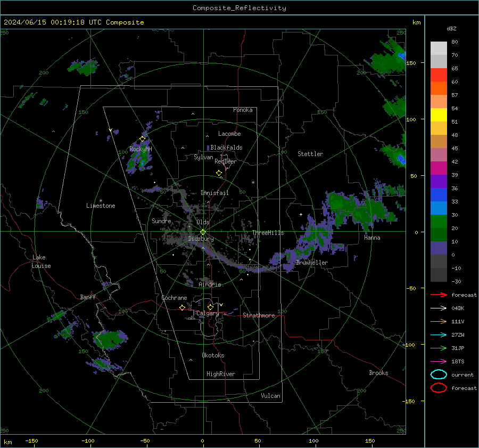Click the green 31JP arrow icon

click(439, 348)
